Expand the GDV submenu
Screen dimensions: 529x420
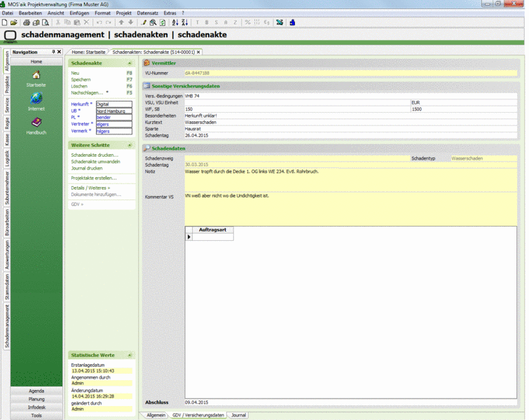[x=77, y=204]
